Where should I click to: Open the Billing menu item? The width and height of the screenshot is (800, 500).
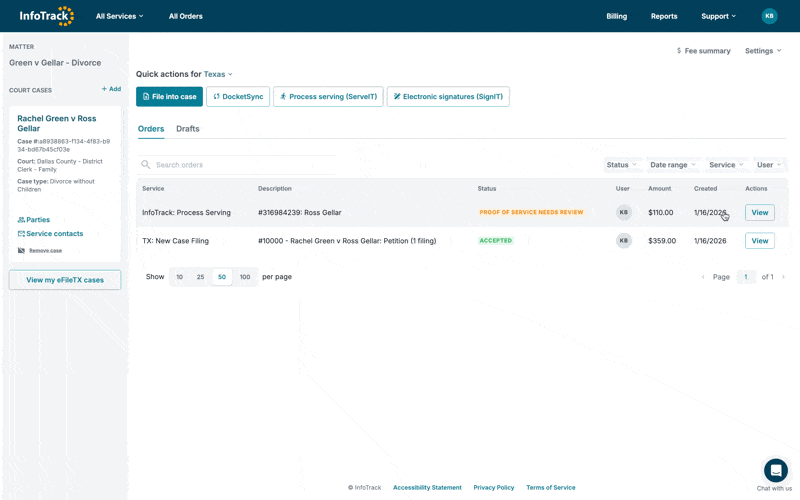[x=616, y=16]
